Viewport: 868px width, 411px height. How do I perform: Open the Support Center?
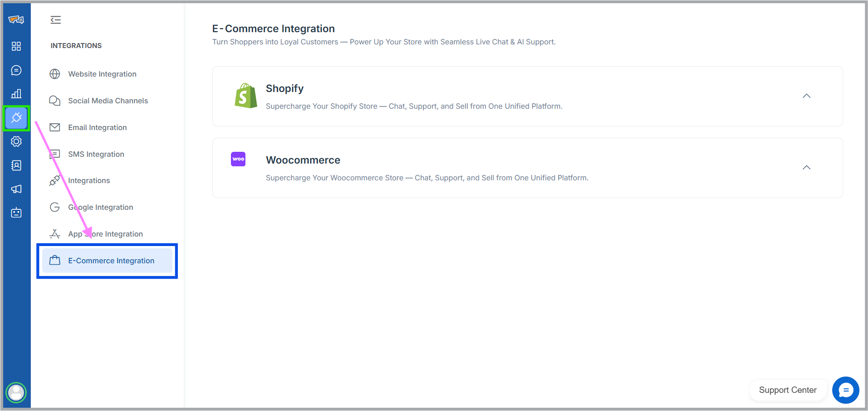(787, 390)
